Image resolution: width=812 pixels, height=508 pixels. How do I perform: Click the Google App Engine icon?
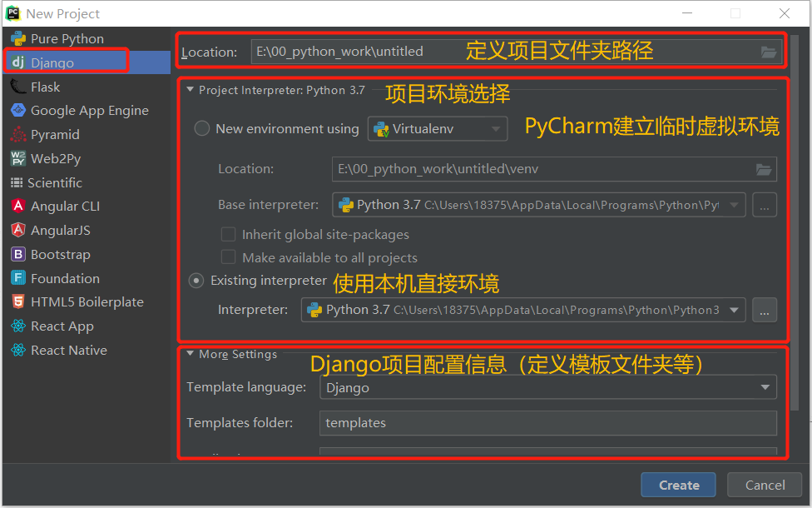pyautogui.click(x=18, y=111)
